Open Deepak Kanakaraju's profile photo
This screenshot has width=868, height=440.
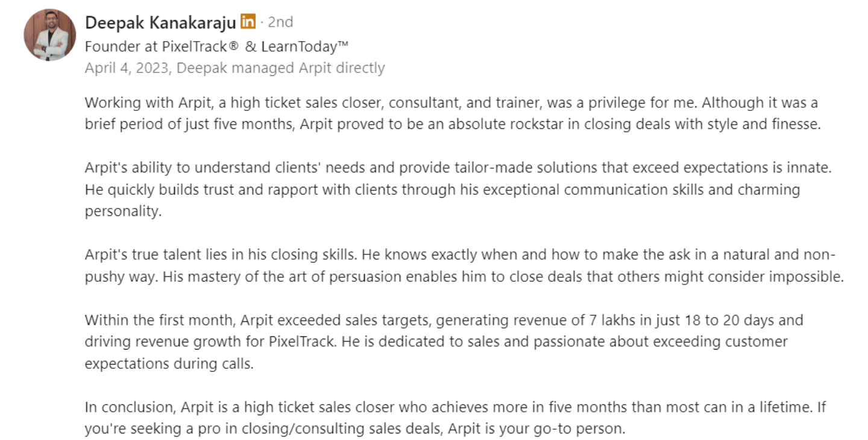coord(50,35)
